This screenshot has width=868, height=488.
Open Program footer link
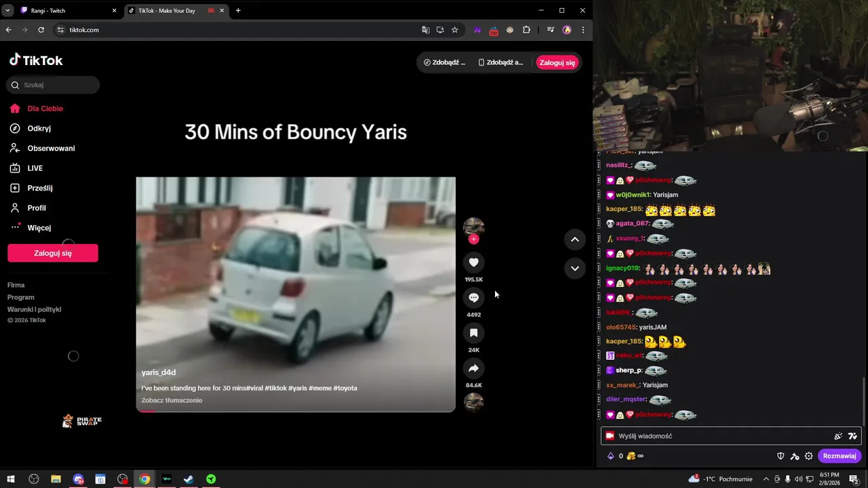click(21, 298)
